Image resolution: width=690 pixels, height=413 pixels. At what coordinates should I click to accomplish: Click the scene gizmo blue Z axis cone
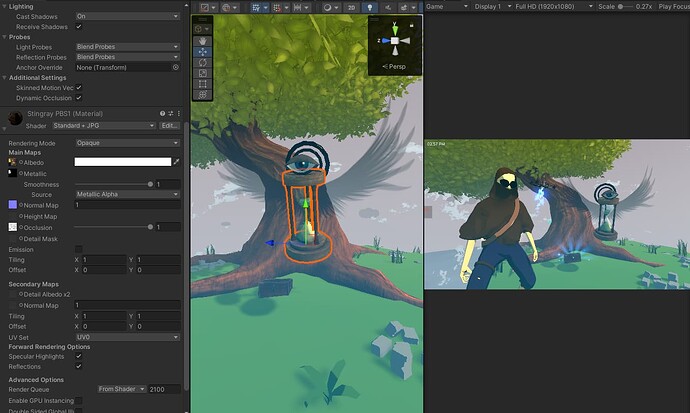(x=386, y=40)
